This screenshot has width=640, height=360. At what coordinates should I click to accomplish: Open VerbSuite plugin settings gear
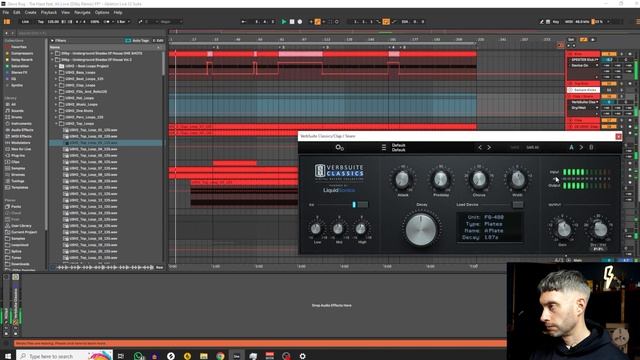click(x=340, y=147)
